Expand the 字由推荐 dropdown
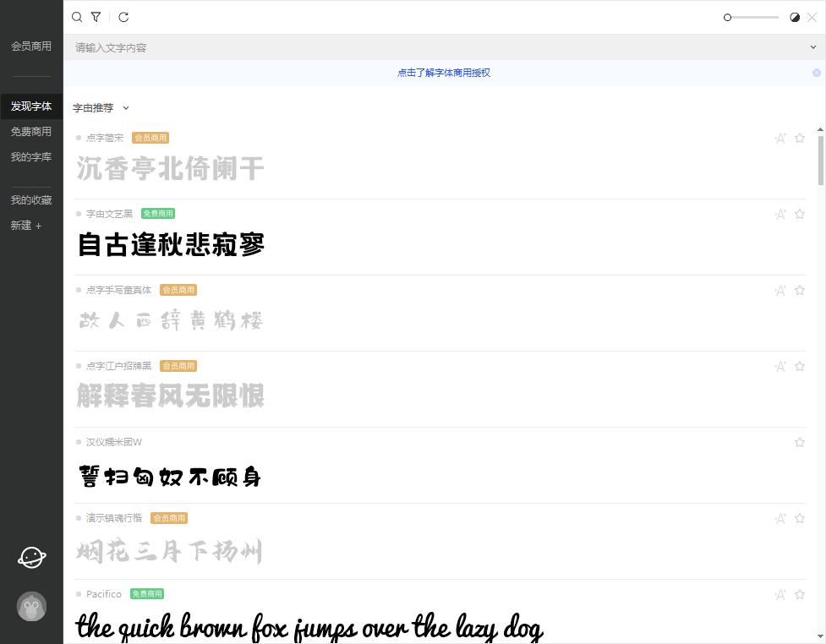This screenshot has width=826, height=644. coord(124,108)
